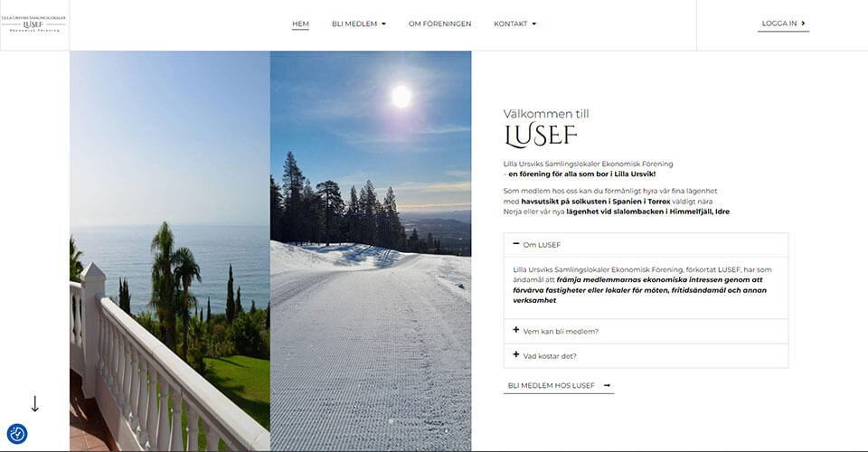Open the Om föreningen page

[x=440, y=24]
